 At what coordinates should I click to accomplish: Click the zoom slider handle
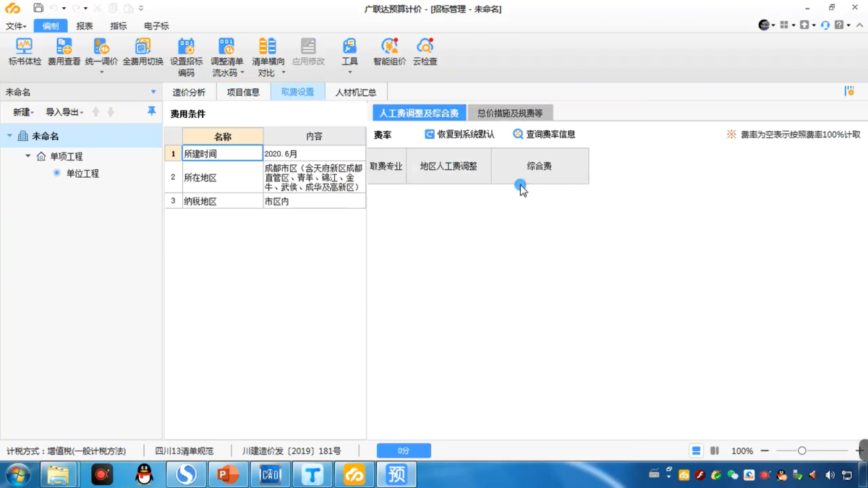801,450
